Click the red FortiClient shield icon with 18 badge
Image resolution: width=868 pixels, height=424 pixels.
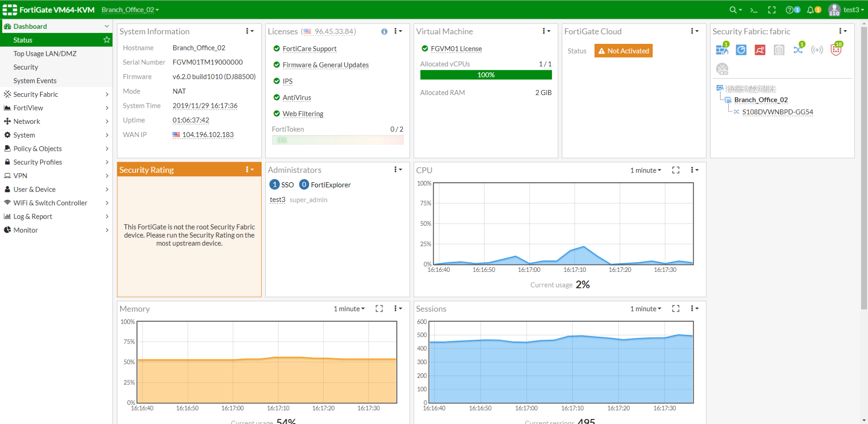pos(836,50)
